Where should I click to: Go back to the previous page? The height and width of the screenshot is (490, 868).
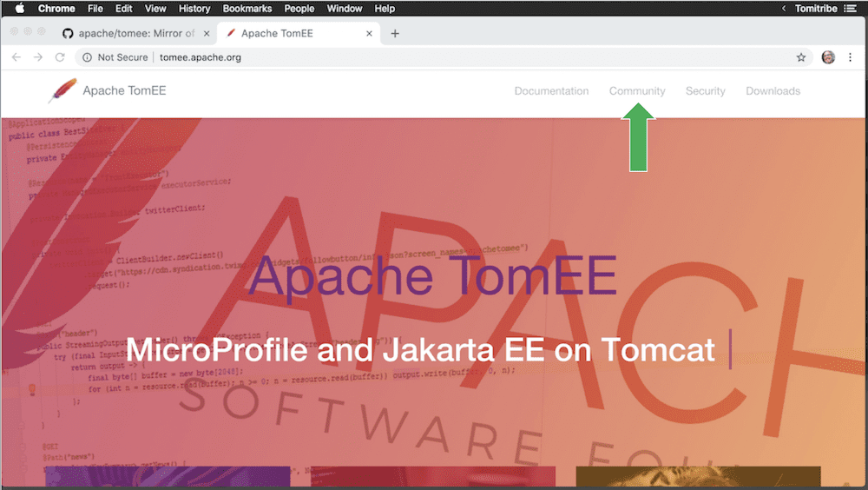pyautogui.click(x=16, y=57)
